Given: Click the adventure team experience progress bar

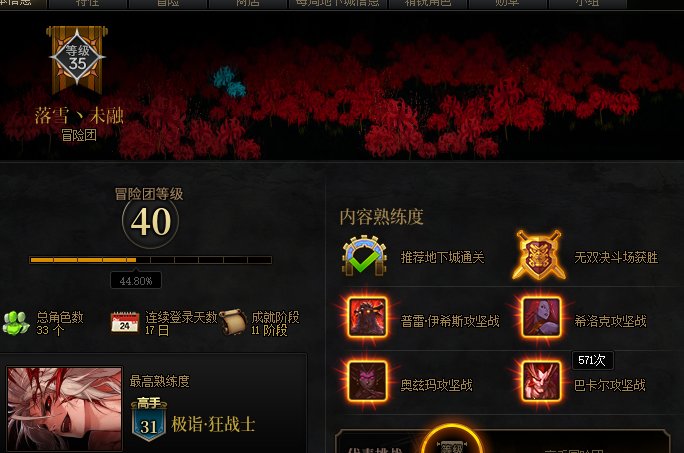Looking at the screenshot, I should [150, 260].
